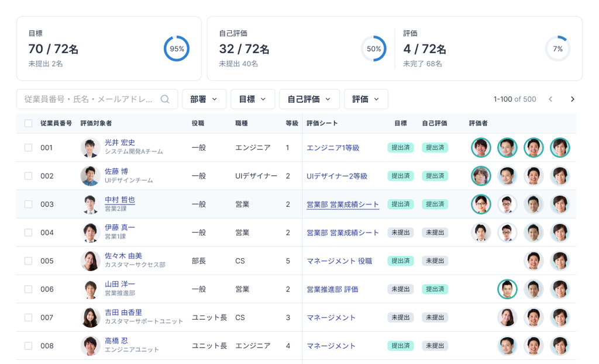Viewport: 599px width, 364px height.
Task: Click 吉田 由香里's profile avatar
Action: click(x=90, y=318)
